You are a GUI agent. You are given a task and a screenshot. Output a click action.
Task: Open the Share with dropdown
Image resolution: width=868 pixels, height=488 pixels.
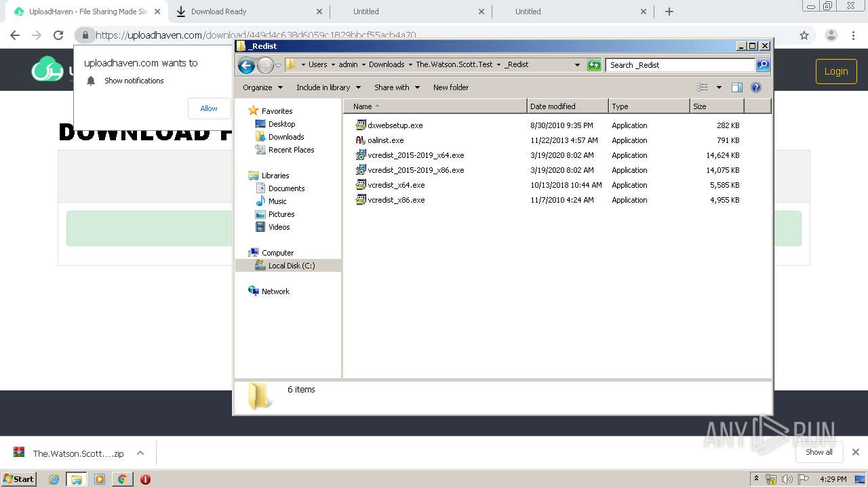click(397, 87)
